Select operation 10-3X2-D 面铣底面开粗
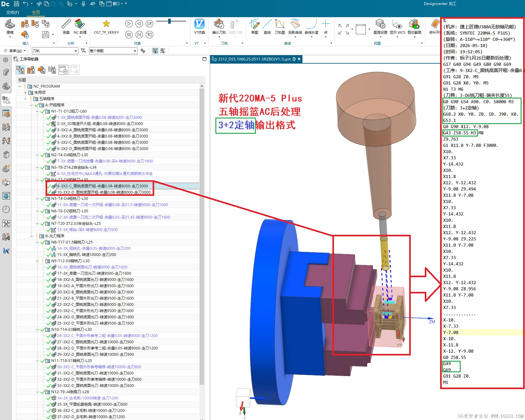 104,192
